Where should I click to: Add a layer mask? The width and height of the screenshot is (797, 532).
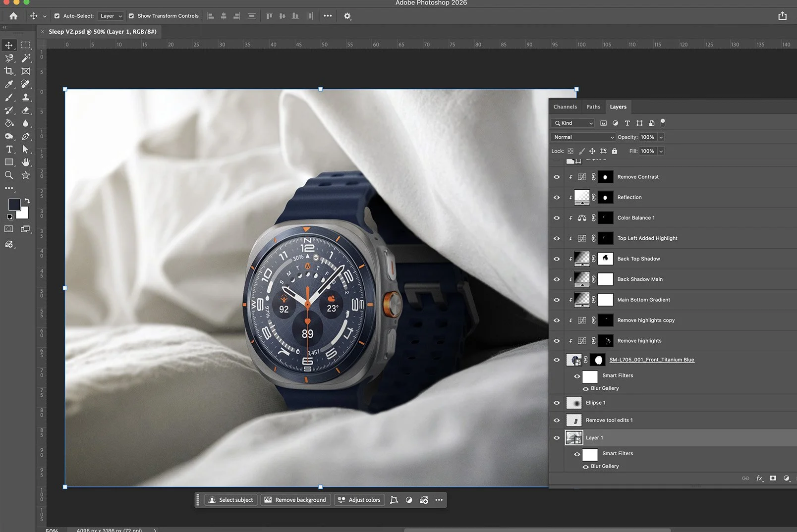coord(773,478)
